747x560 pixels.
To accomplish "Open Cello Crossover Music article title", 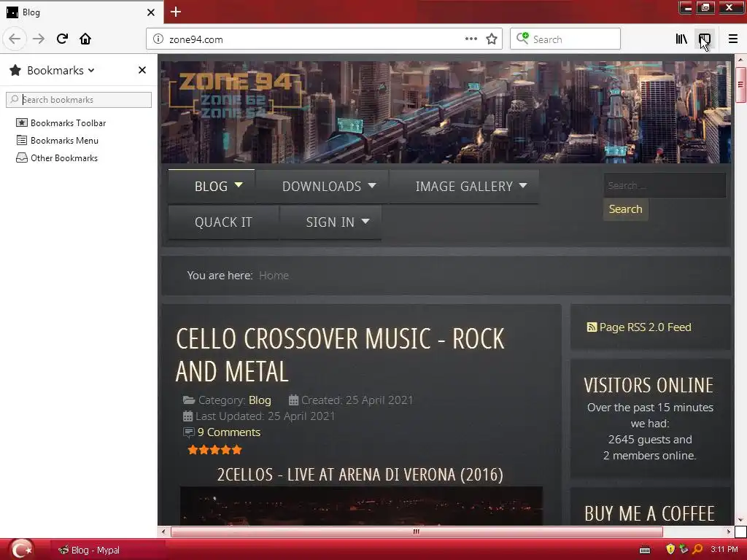I will tap(340, 355).
